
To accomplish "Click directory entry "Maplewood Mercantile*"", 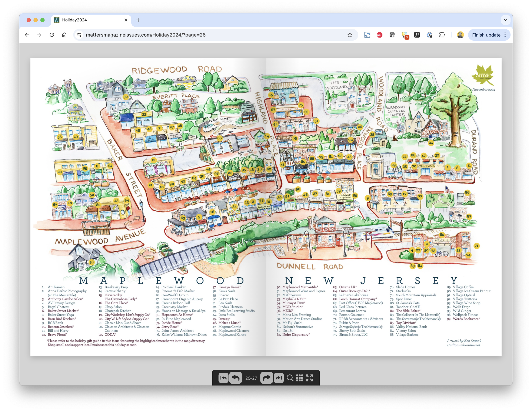I will (x=300, y=287).
